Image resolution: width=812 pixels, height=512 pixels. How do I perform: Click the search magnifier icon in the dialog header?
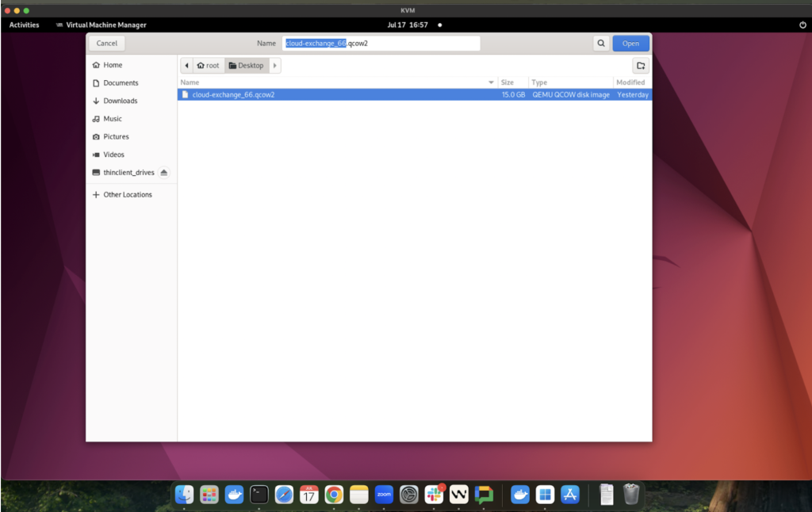coord(601,44)
